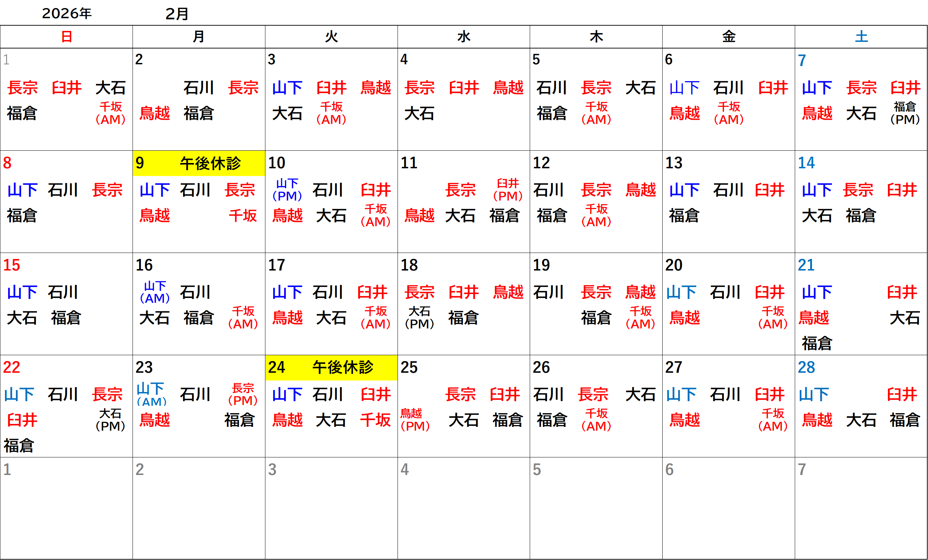Click the 2026年 year header cell
This screenshot has width=928, height=560.
67,14
